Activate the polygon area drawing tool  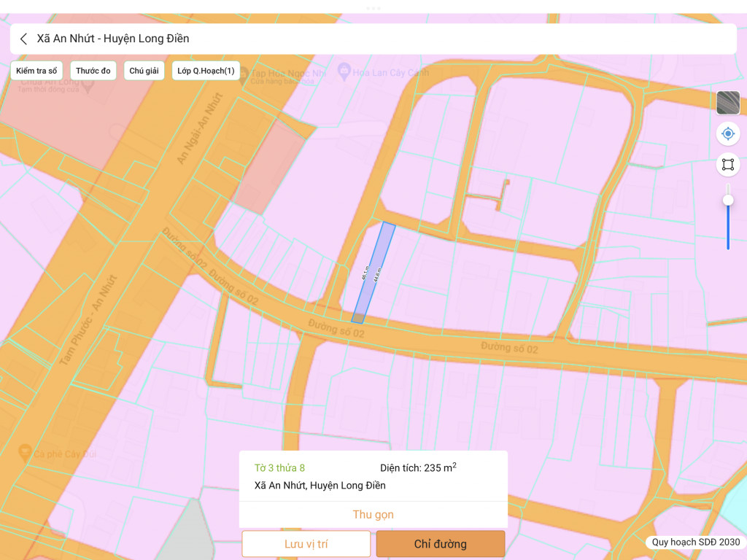pyautogui.click(x=728, y=164)
